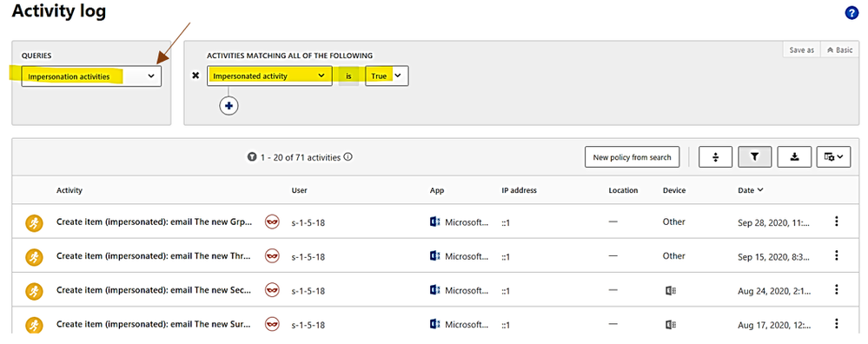Open the table settings columns dropdown
The width and height of the screenshot is (868, 344).
point(833,157)
